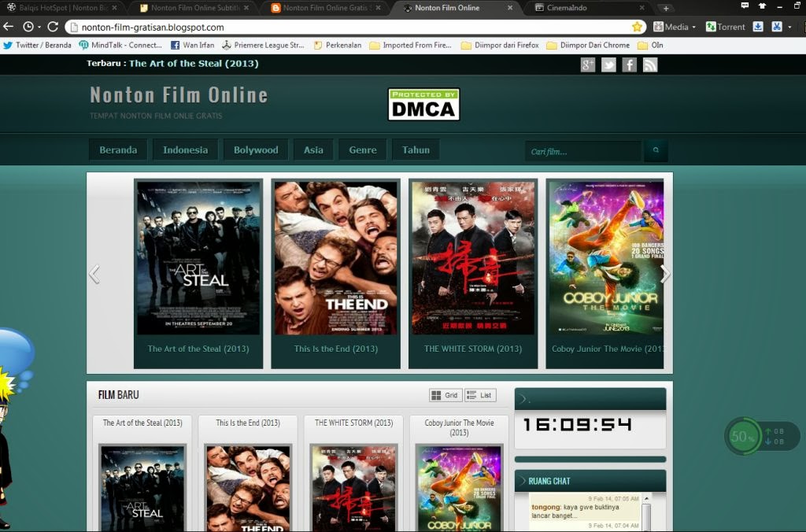Open the Media toolbar dropdown

pyautogui.click(x=675, y=27)
